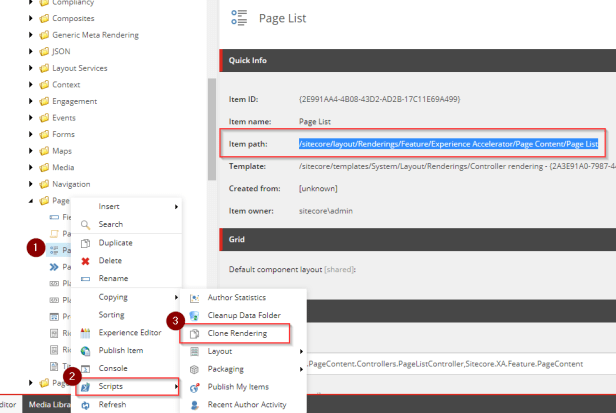The height and width of the screenshot is (413, 616).
Task: Expand the Layout Services tree node
Action: click(31, 67)
